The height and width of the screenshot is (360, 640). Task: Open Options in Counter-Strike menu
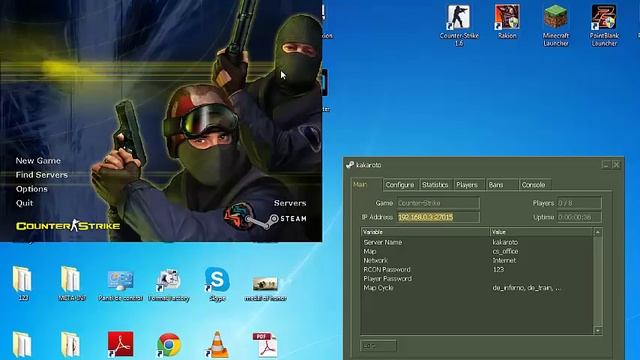click(31, 189)
